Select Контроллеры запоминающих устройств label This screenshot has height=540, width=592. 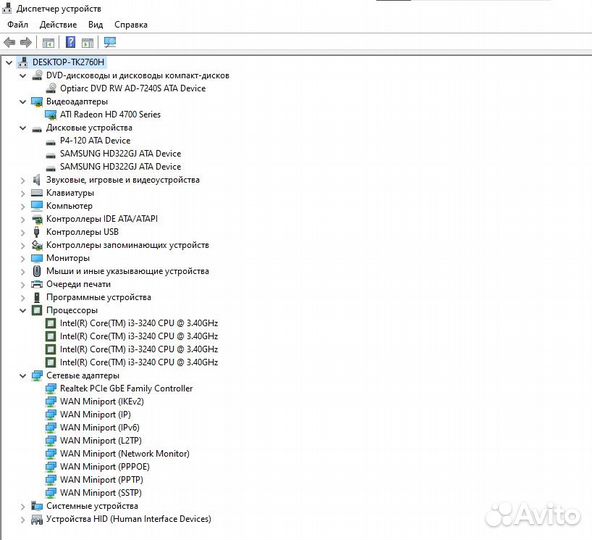click(128, 245)
